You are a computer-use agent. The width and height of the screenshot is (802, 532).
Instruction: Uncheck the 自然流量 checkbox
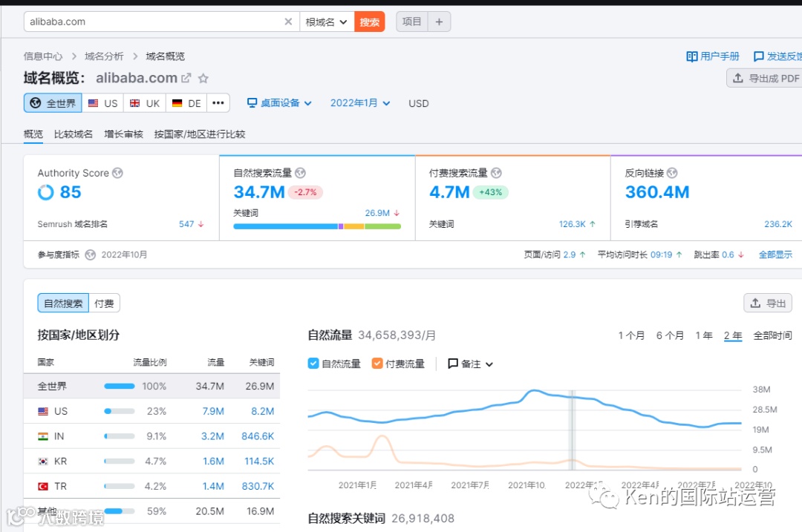coord(313,364)
